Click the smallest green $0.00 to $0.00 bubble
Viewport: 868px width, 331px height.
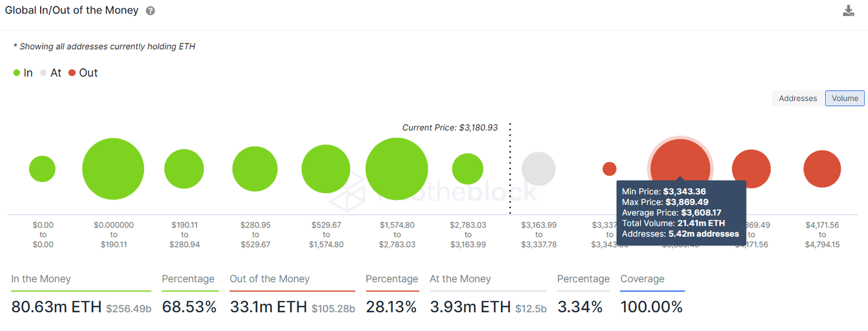click(x=42, y=169)
